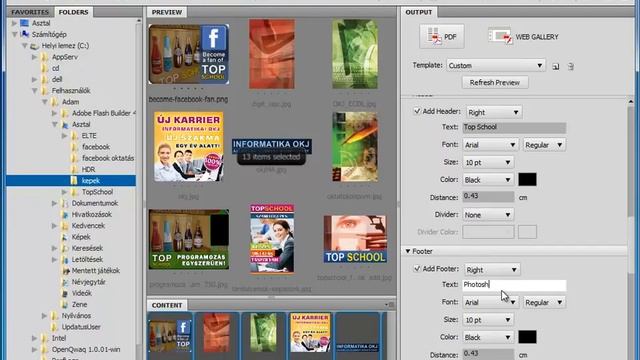Click the delete template trash icon
This screenshot has height=360, width=640.
pos(571,66)
